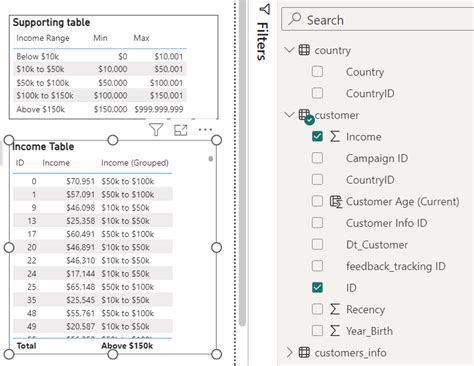Click the $25,358 income value
Viewport: 474px width, 366px height.
[80, 221]
